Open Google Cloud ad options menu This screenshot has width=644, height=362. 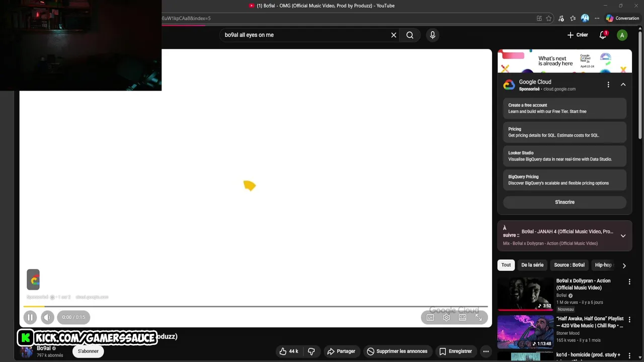[608, 85]
